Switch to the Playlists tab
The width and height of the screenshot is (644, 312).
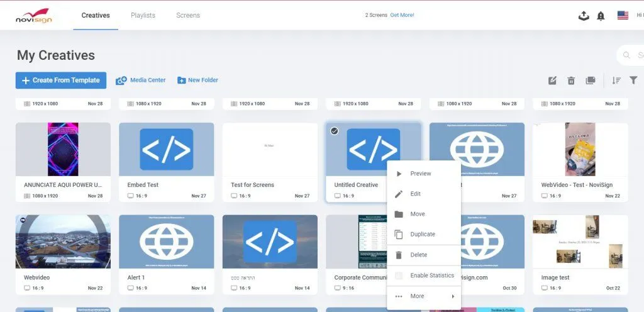pos(143,15)
